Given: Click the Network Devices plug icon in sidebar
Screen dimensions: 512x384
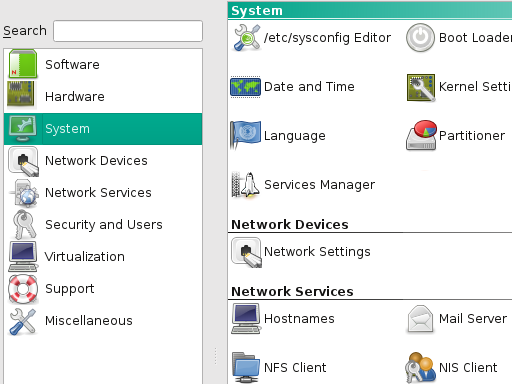Looking at the screenshot, I should [x=23, y=161].
